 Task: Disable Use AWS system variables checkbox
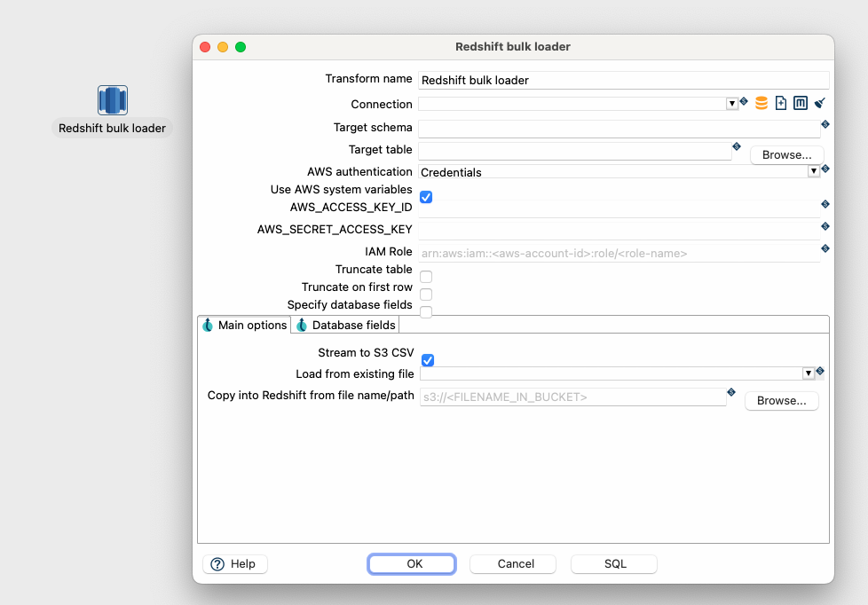pos(426,197)
